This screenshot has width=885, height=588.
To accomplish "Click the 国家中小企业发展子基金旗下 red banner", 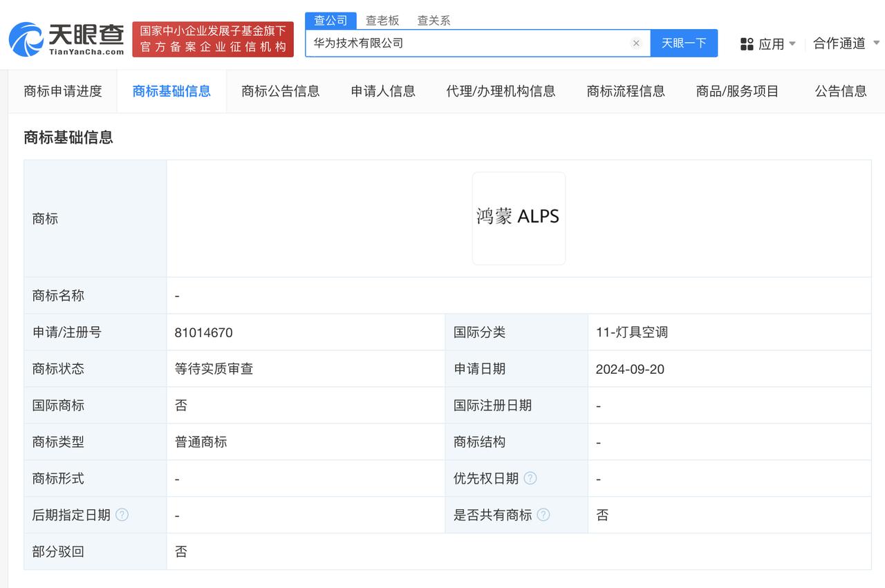I will 213,39.
